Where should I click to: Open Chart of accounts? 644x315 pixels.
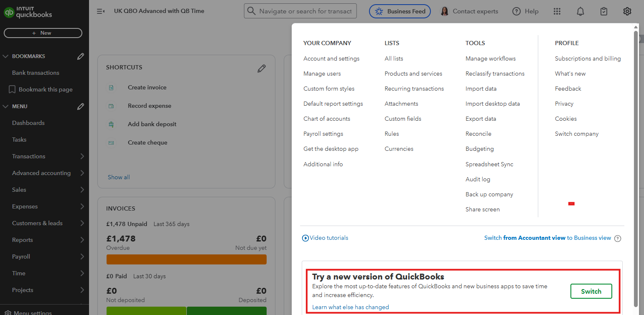coord(327,119)
